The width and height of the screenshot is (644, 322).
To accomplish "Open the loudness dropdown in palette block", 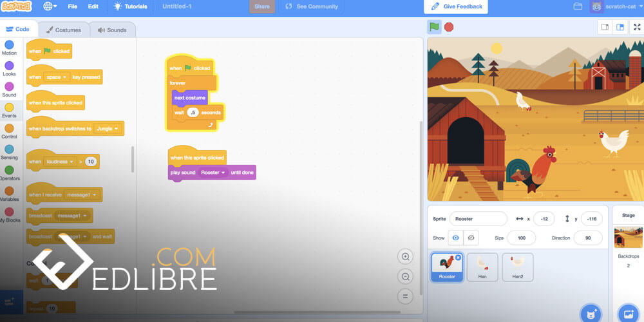I will [59, 162].
